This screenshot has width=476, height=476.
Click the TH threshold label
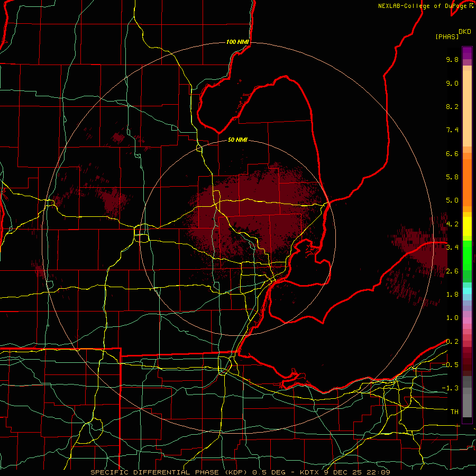pos(454,412)
